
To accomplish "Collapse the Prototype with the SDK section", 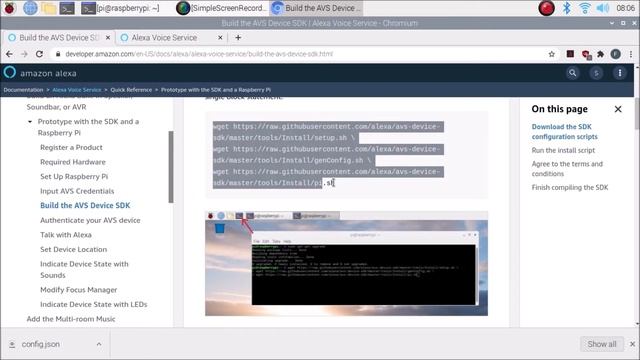I will pos(30,122).
